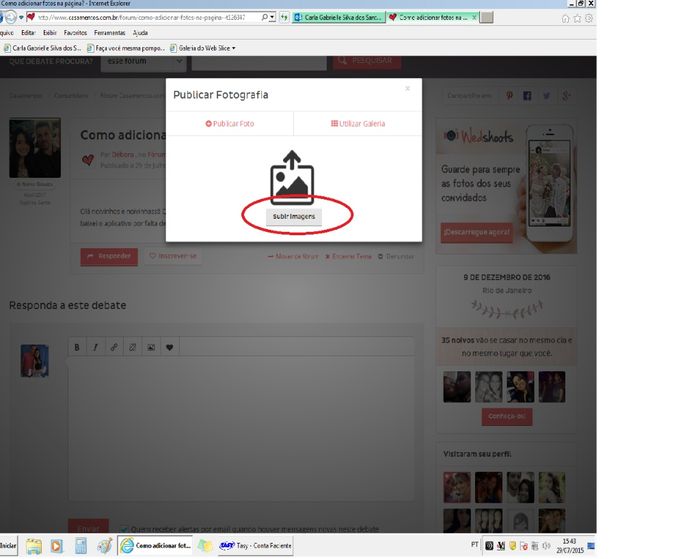Click the image upload arrow icon
The width and height of the screenshot is (700, 559).
(x=292, y=177)
